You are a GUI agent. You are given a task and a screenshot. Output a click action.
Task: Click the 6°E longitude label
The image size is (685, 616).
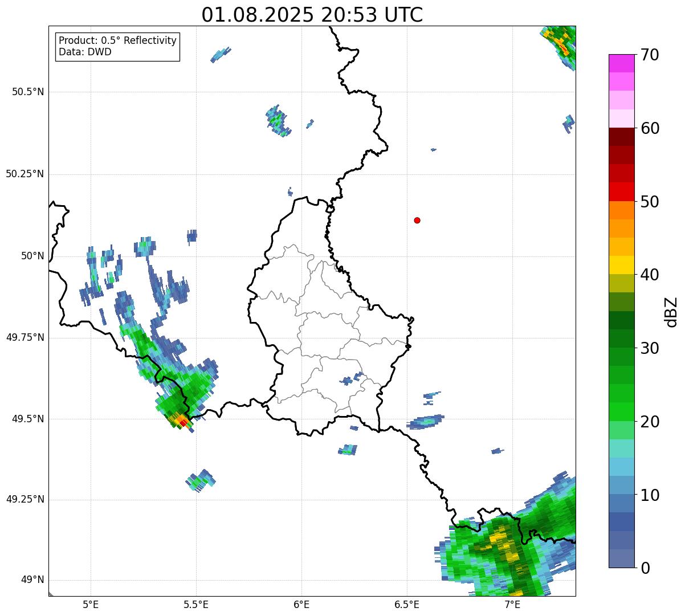[x=301, y=605]
